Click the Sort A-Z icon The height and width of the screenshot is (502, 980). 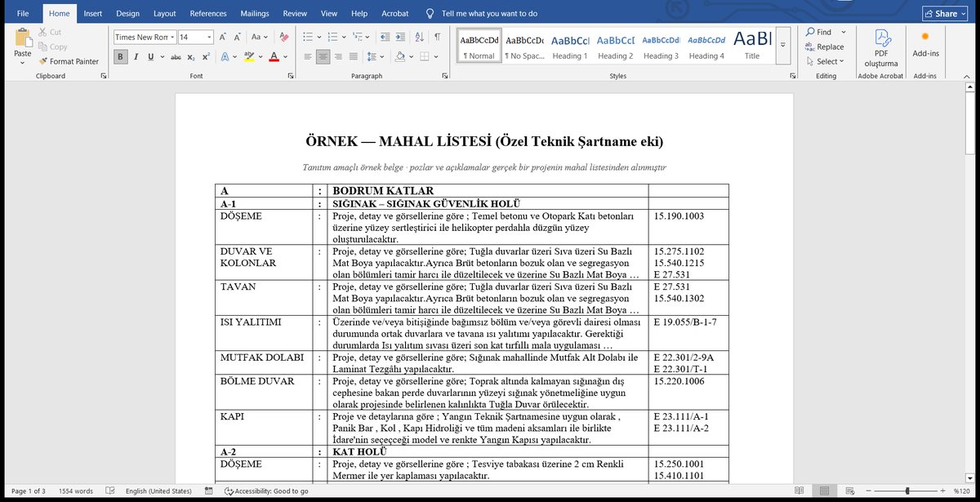(419, 37)
